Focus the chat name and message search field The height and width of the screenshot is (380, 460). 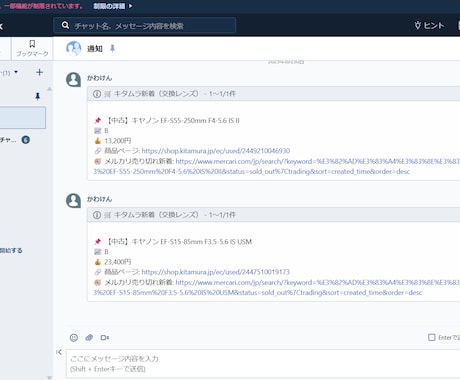(x=145, y=25)
